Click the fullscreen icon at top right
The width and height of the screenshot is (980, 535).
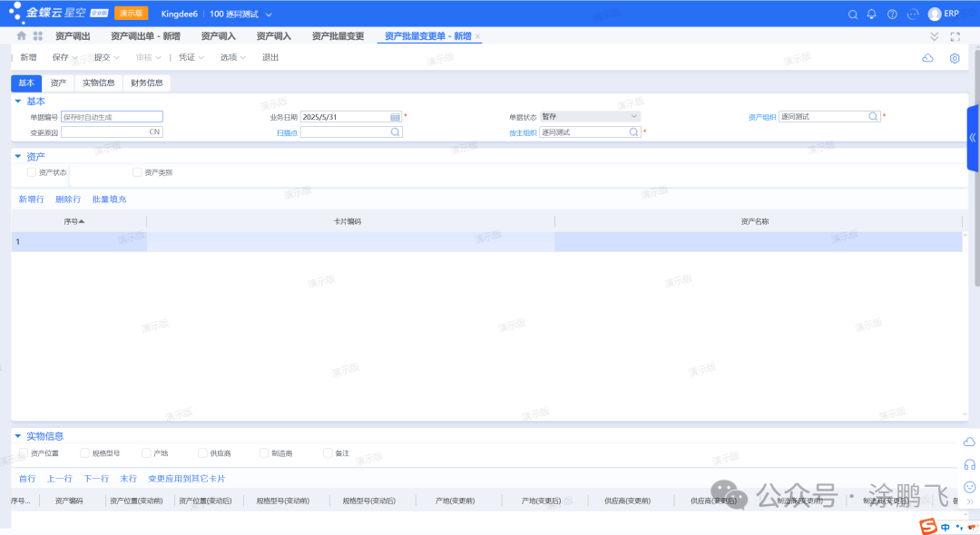[955, 36]
